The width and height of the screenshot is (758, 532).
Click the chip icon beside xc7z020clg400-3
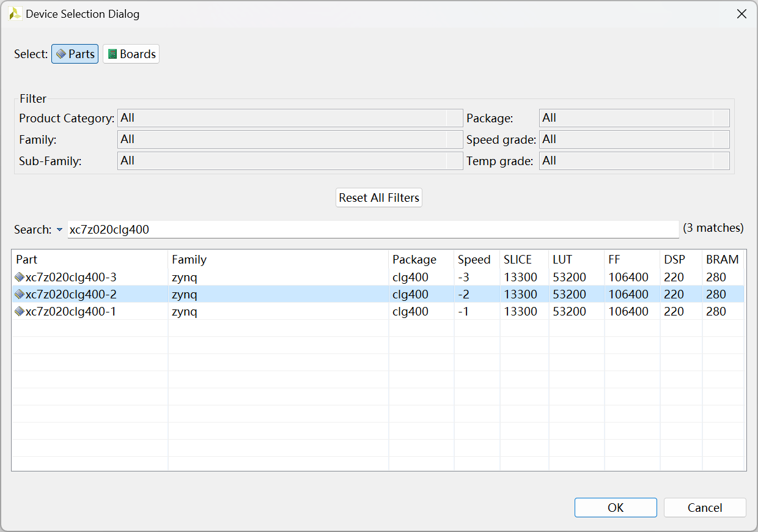20,278
